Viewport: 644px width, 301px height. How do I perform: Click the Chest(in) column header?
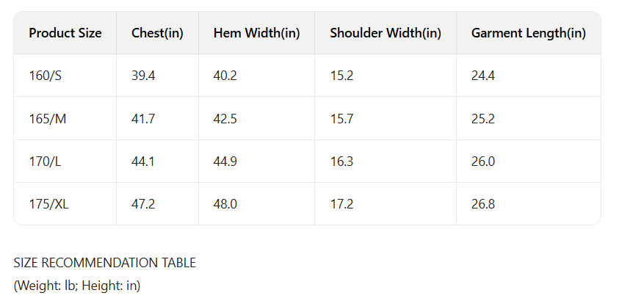(157, 33)
